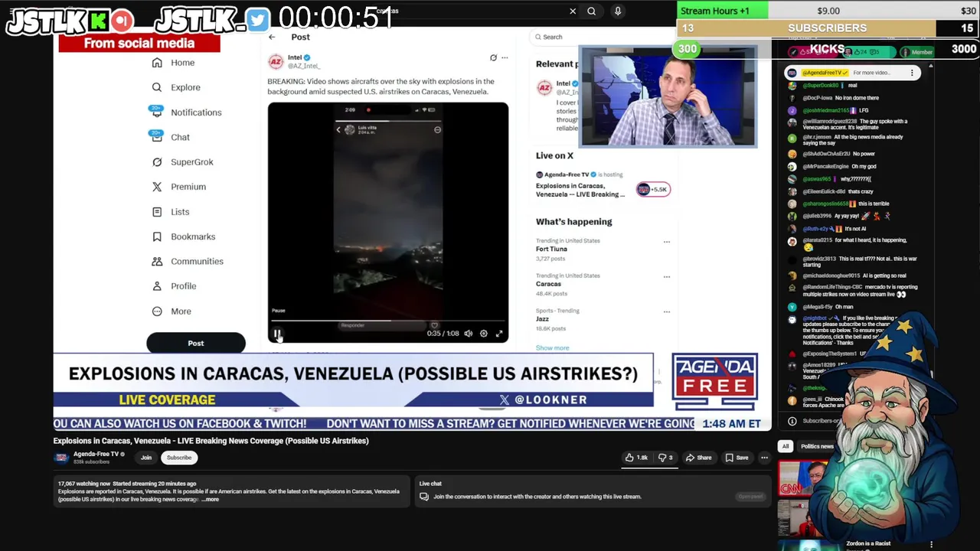Click the Member badge chip in chat
980x551 pixels.
point(917,52)
